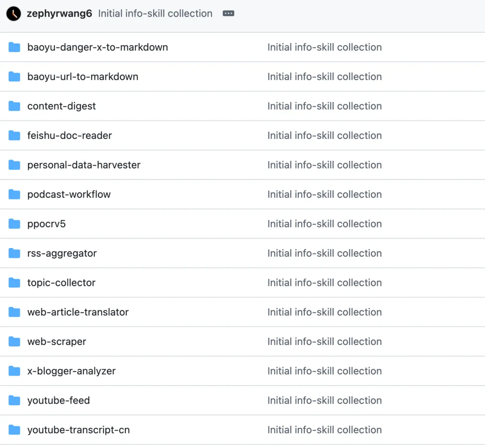Open latest commit message in header
The image size is (485, 448).
(x=155, y=13)
